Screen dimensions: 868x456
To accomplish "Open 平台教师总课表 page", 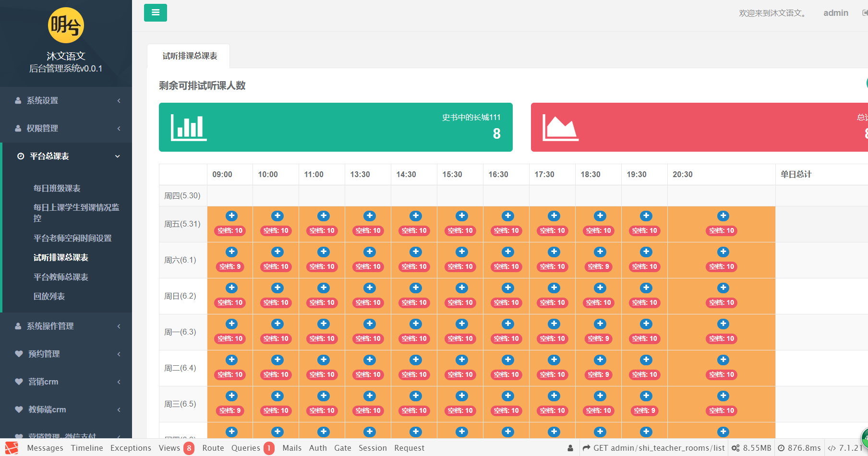I will coord(60,277).
